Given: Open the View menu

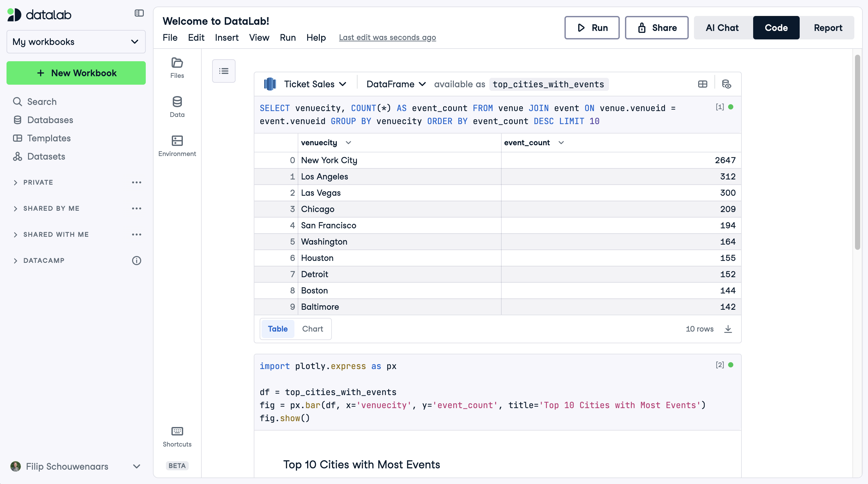Looking at the screenshot, I should (259, 37).
